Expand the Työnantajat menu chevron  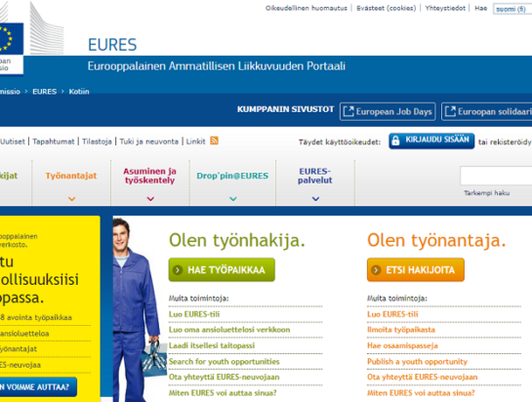(71, 199)
